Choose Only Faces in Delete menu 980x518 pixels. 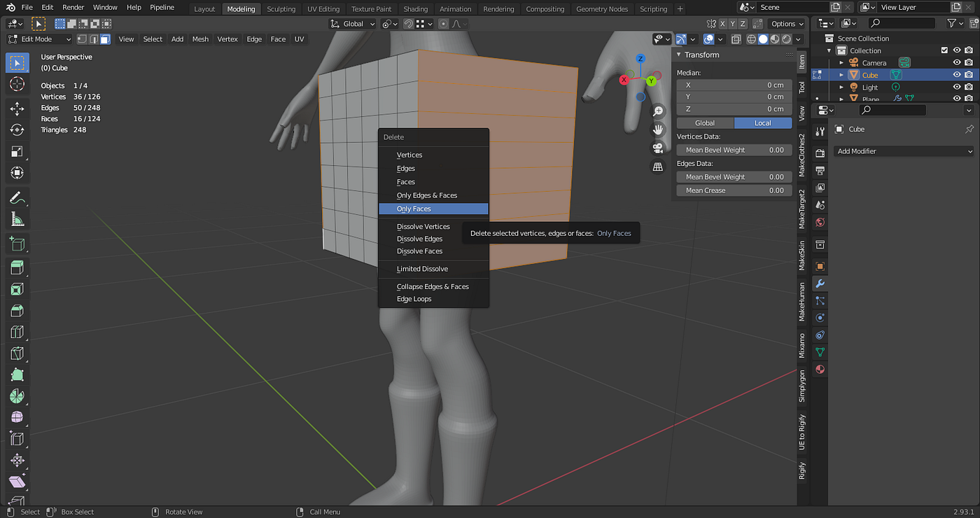click(433, 209)
